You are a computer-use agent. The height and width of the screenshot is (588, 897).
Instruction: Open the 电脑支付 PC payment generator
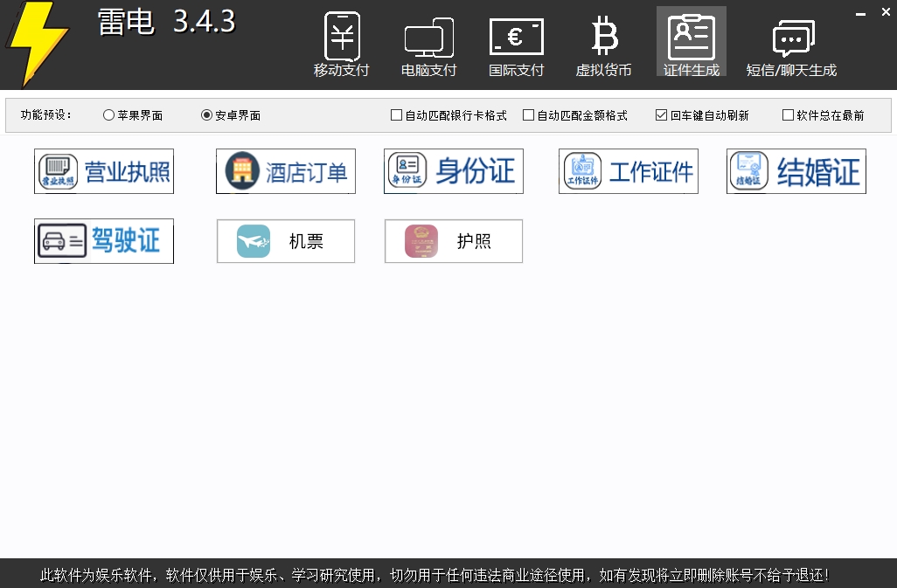pyautogui.click(x=428, y=41)
